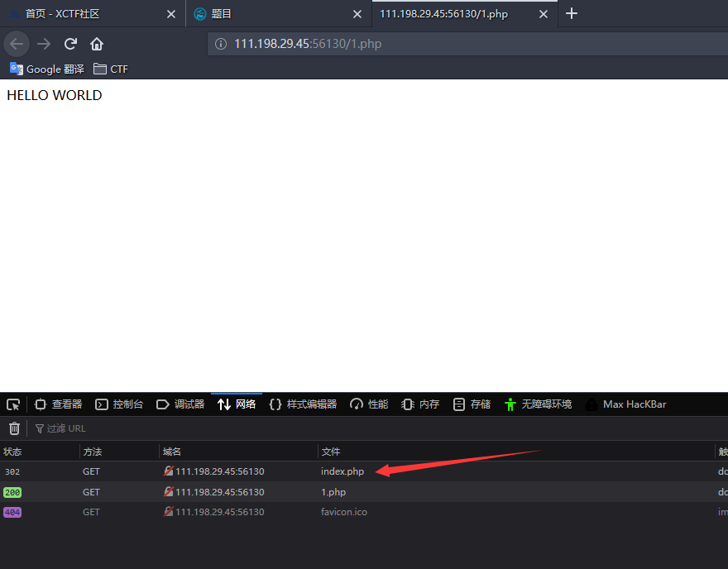728x569 pixels.
Task: Click the page info icon in address bar
Action: [x=219, y=44]
